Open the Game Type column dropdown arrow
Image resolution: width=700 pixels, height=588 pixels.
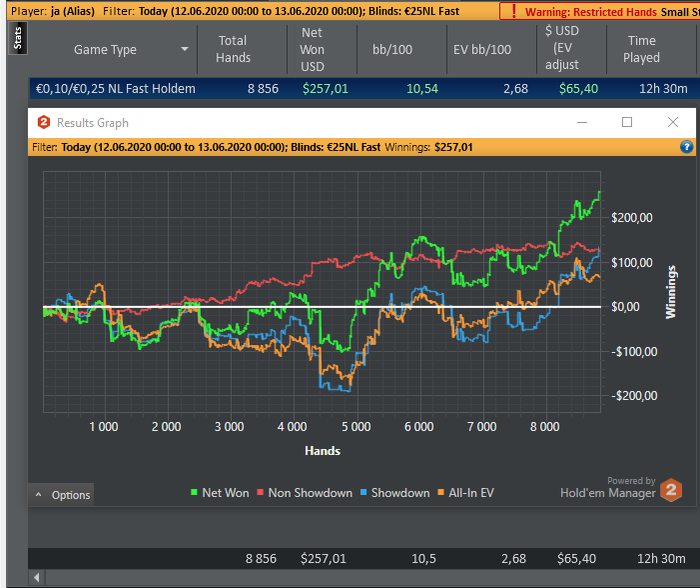[x=184, y=49]
